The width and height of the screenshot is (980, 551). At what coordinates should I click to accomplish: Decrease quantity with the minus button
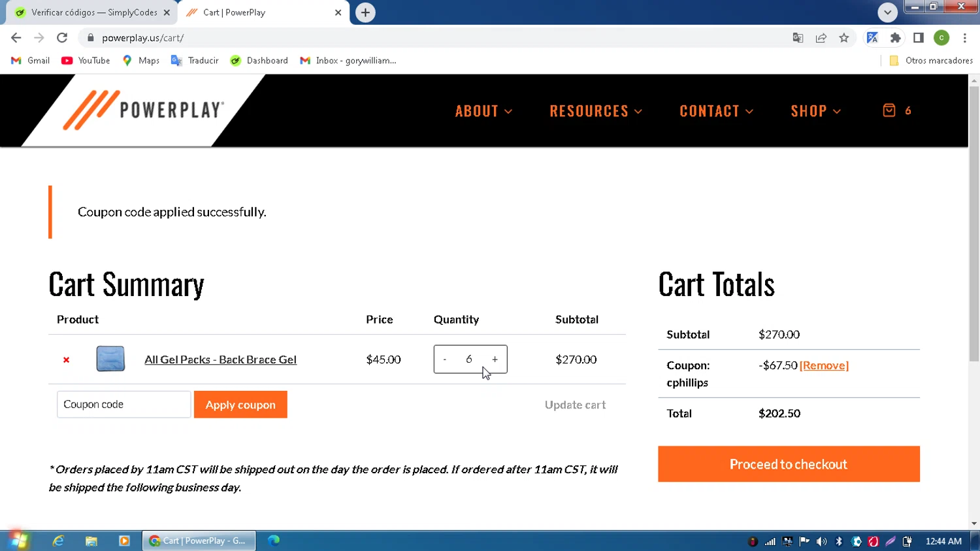point(445,359)
